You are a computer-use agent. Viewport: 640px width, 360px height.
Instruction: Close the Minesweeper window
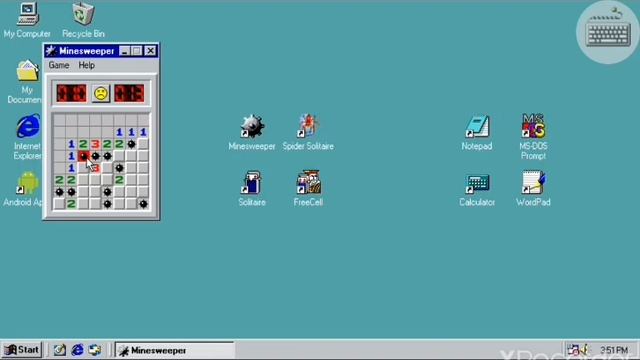pyautogui.click(x=150, y=51)
